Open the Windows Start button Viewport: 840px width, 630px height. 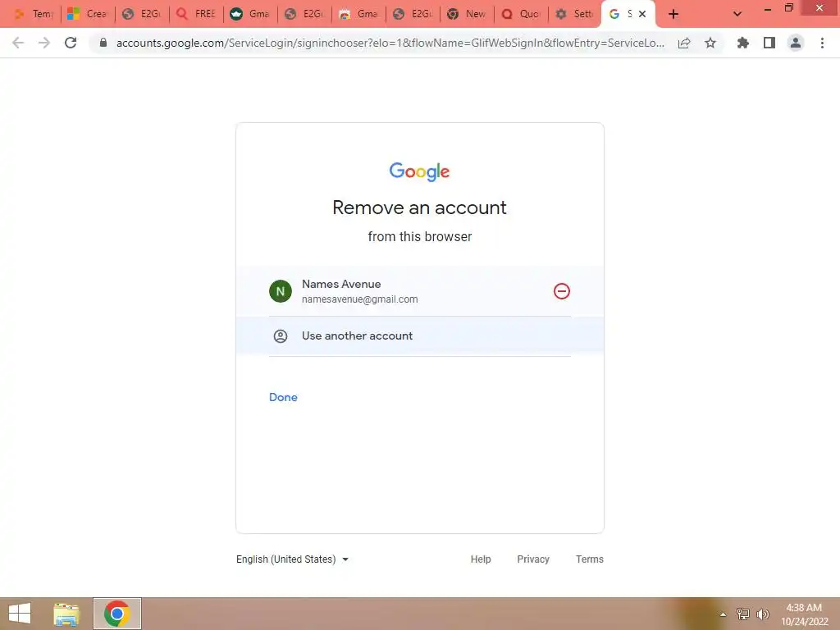(x=20, y=614)
